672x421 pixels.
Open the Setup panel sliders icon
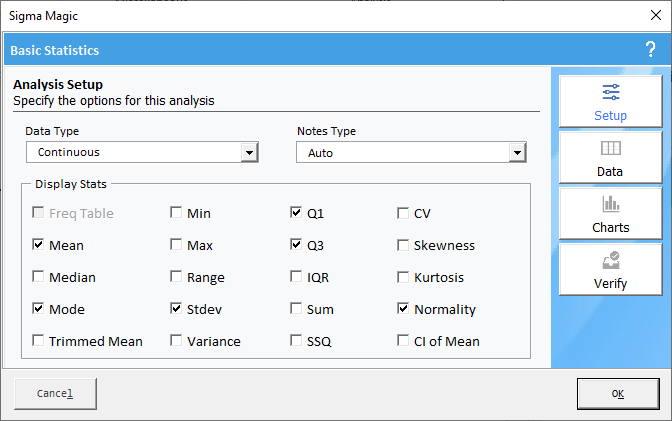(x=610, y=93)
